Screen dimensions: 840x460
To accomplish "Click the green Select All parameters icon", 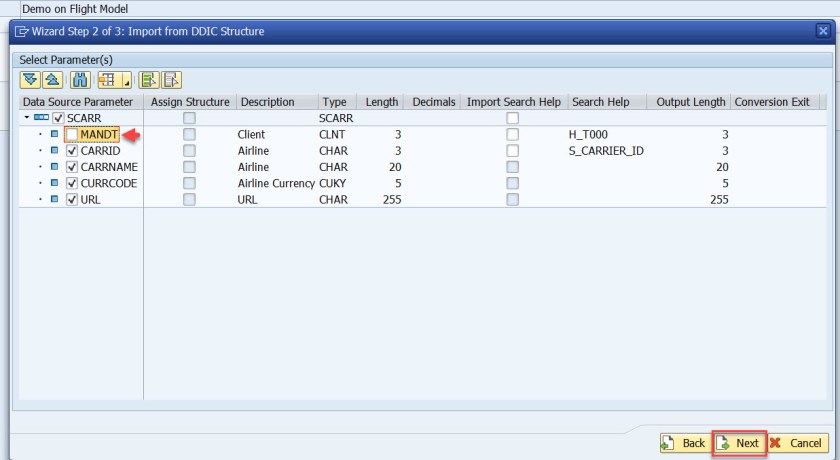I will click(x=149, y=80).
